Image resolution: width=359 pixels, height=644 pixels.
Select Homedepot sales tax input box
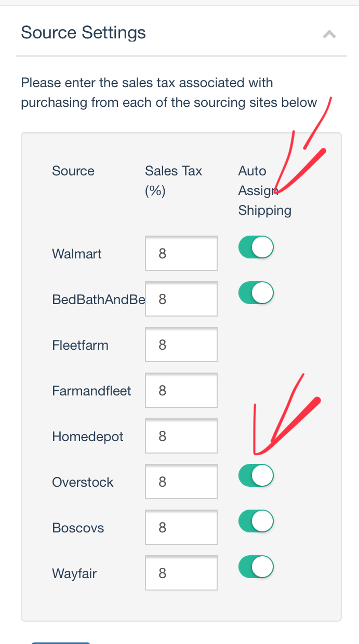pos(181,436)
